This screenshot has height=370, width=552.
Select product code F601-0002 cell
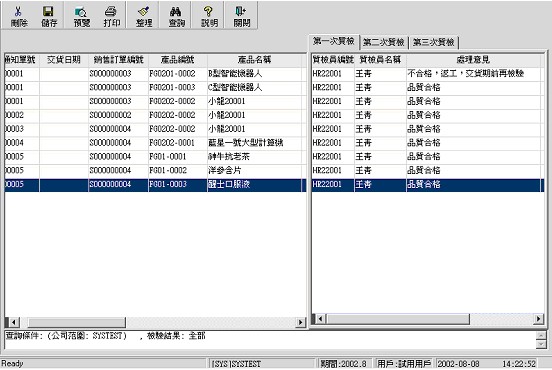coord(178,170)
